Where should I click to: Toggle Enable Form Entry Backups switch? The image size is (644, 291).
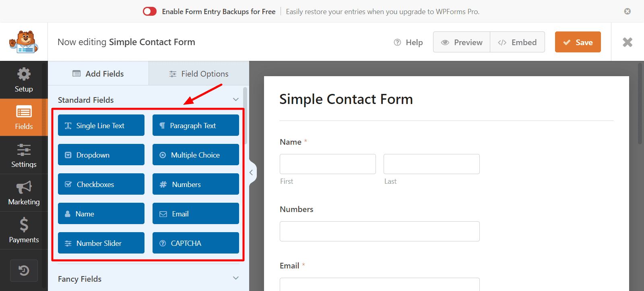tap(150, 11)
